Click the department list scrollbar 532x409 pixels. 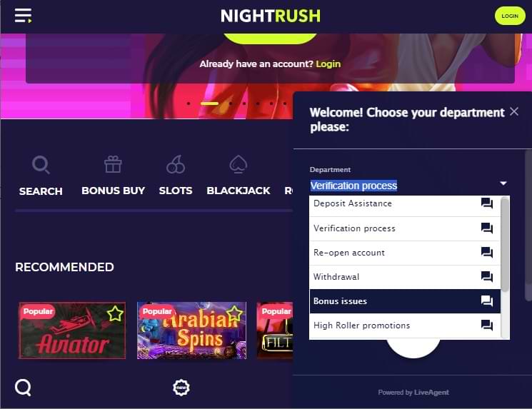pyautogui.click(x=505, y=244)
